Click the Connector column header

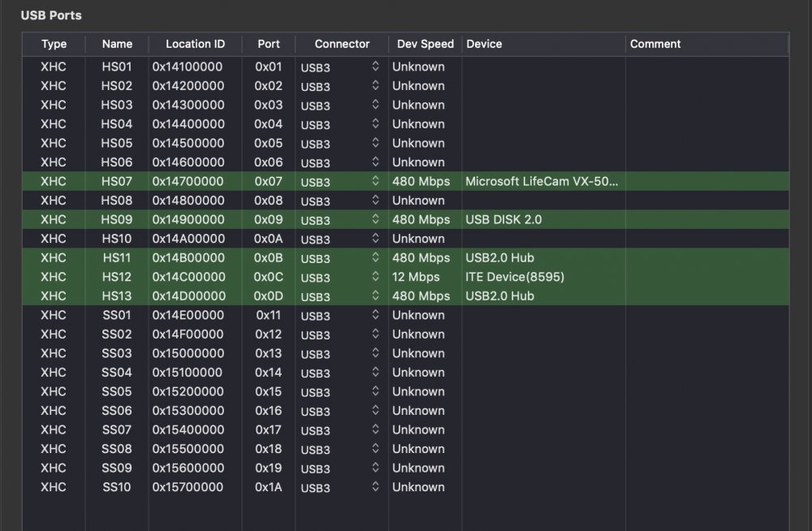pyautogui.click(x=342, y=44)
